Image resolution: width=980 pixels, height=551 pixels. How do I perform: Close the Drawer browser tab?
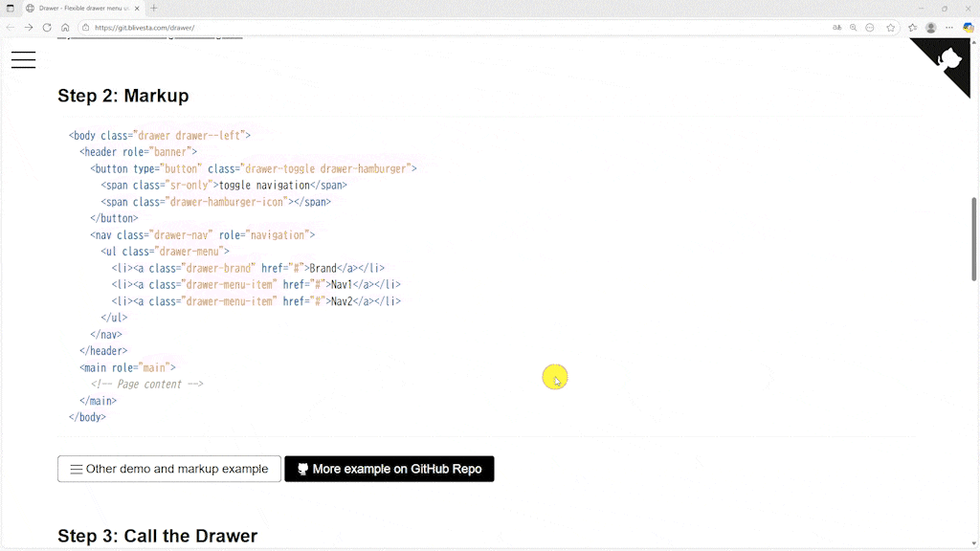tap(138, 8)
